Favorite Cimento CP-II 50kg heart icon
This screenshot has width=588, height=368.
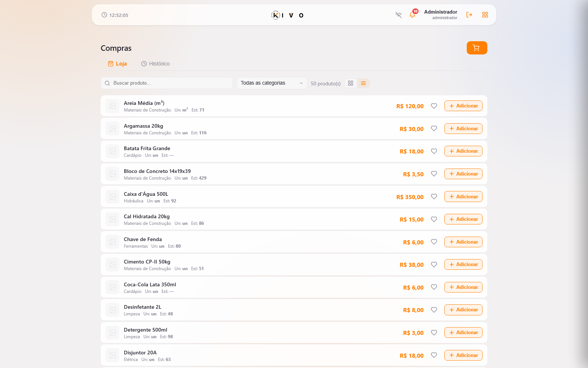pos(434,265)
